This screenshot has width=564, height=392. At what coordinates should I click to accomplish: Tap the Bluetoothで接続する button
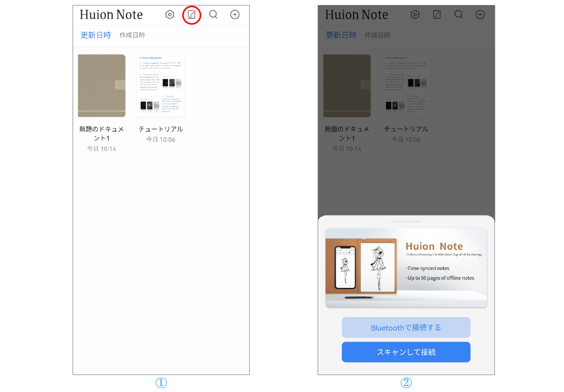click(x=406, y=327)
